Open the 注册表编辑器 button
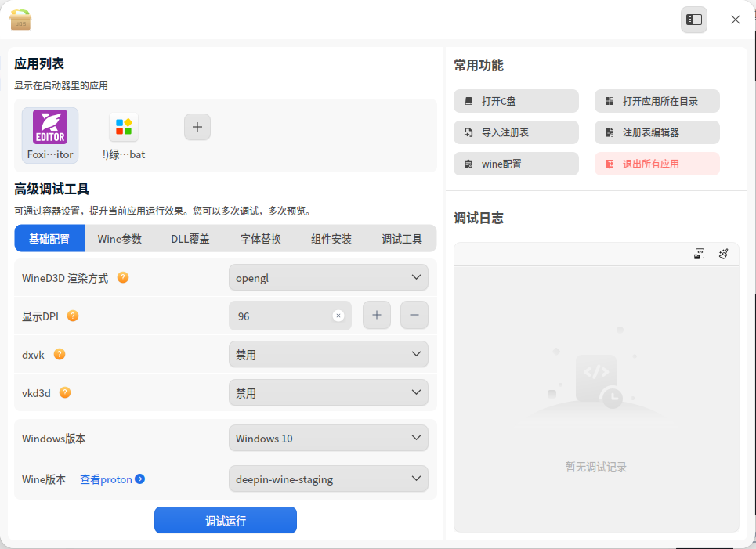 click(657, 132)
